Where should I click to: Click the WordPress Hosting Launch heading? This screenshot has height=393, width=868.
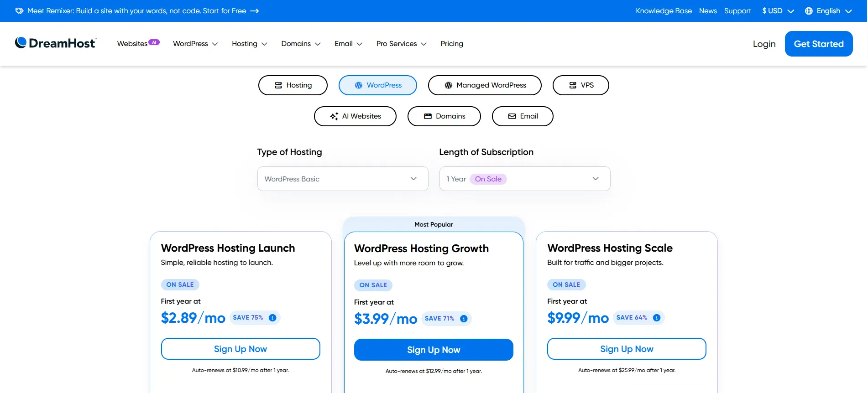pyautogui.click(x=228, y=248)
